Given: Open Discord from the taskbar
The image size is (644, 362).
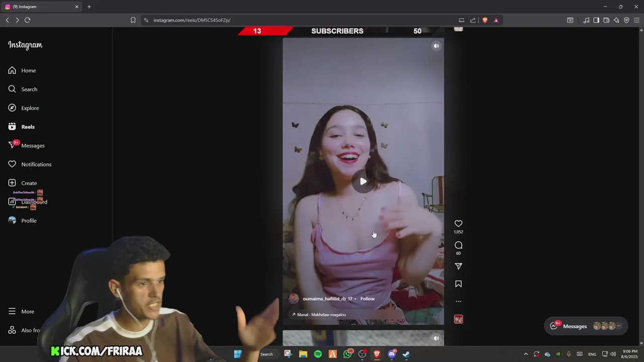Looking at the screenshot, I should 392,354.
